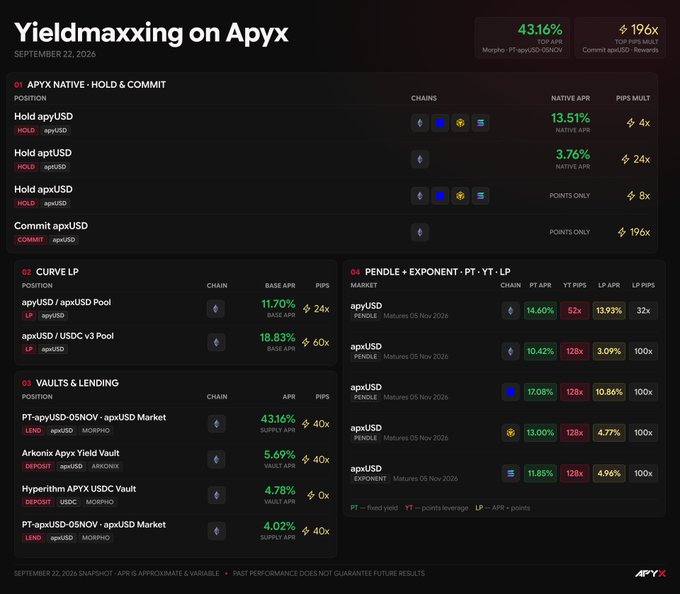
Task: Click the 52x YT pips cell
Action: tap(574, 310)
